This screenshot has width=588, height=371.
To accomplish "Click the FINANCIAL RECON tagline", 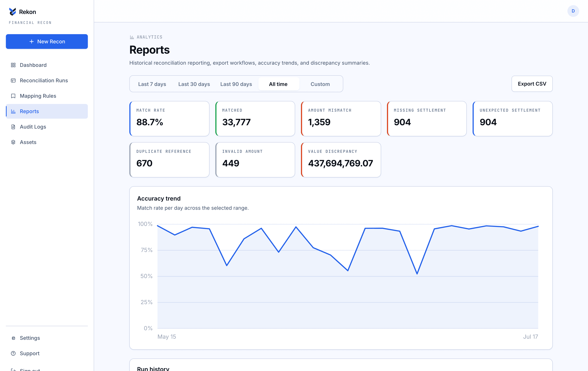I will coord(30,22).
